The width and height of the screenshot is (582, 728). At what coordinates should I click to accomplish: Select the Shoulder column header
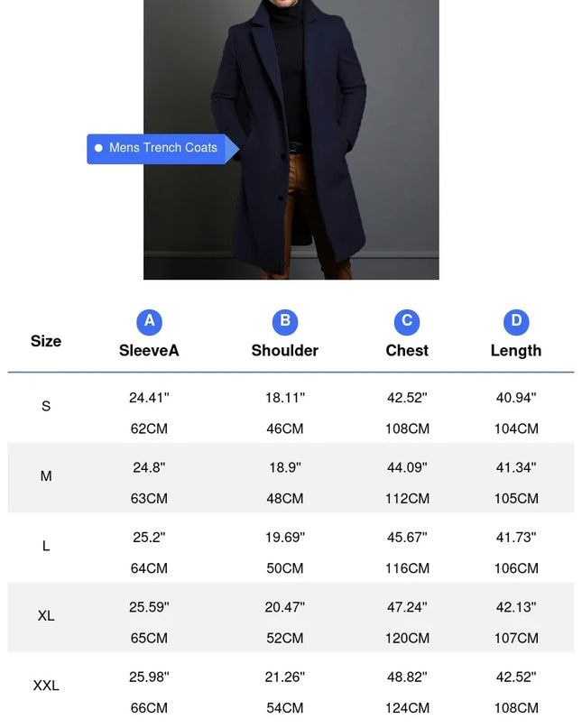(285, 351)
